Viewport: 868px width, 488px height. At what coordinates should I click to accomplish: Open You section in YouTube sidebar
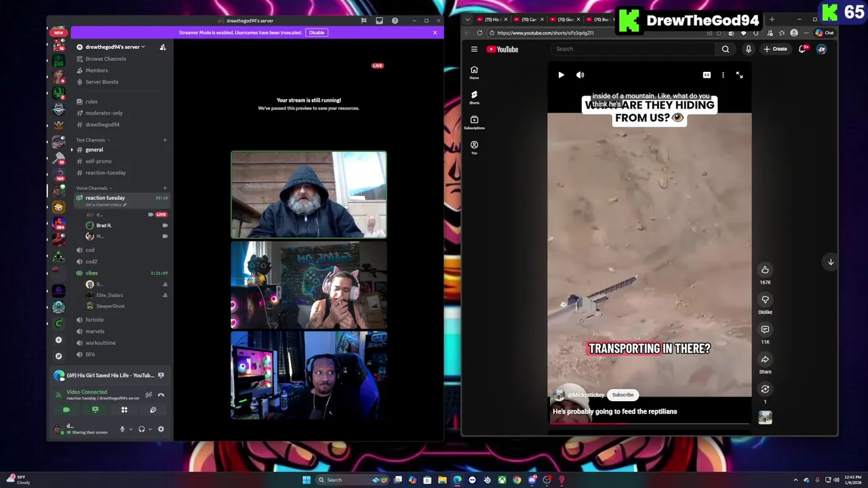[x=474, y=147]
